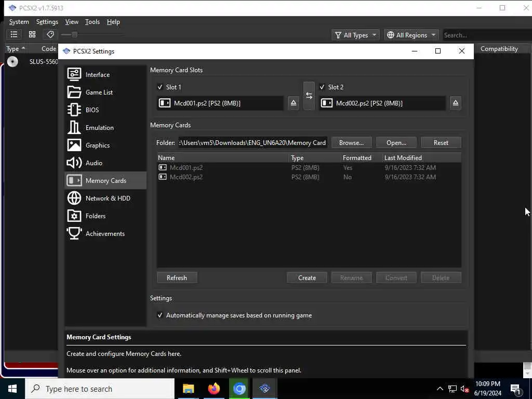
Task: Open Firefox from the taskbar
Action: 214,389
